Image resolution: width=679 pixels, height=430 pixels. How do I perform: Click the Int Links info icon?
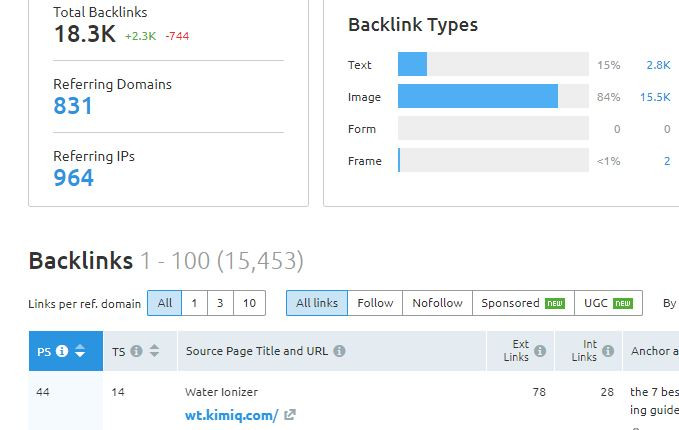pos(608,351)
